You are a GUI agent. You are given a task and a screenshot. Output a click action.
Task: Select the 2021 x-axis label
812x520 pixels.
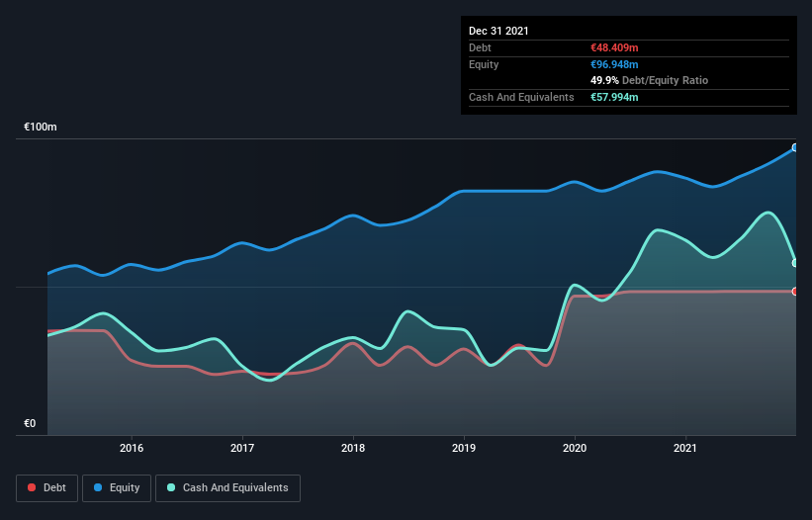click(x=685, y=448)
